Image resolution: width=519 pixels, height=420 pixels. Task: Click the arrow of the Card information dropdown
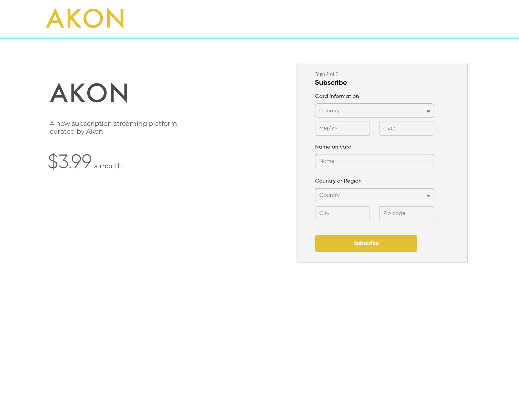pyautogui.click(x=428, y=111)
